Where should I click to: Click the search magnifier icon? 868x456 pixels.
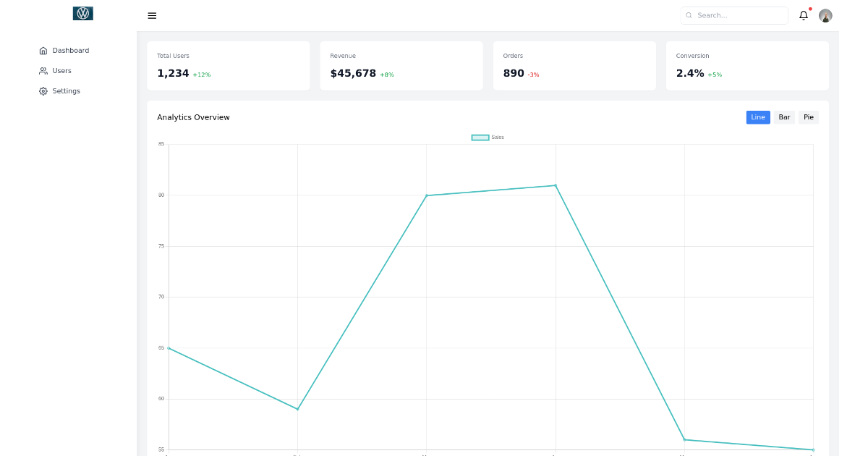click(688, 15)
